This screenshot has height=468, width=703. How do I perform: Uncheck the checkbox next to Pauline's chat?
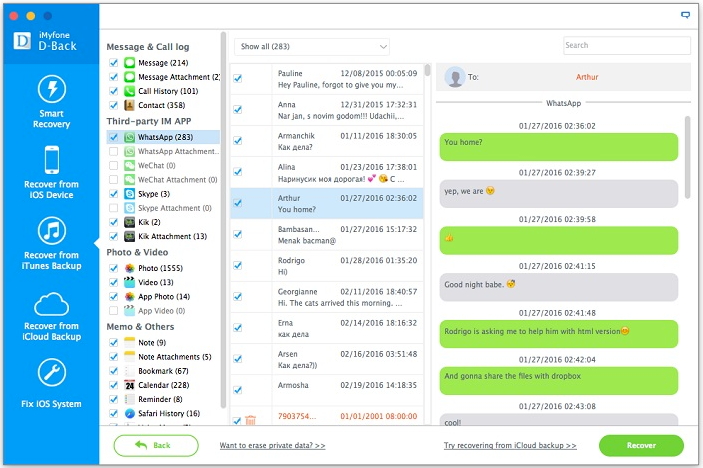pyautogui.click(x=237, y=79)
